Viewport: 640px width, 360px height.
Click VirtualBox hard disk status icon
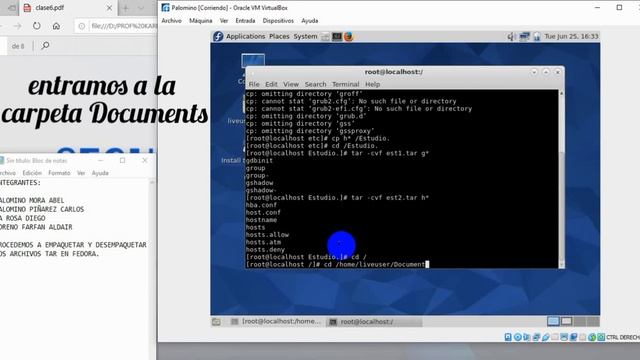pyautogui.click(x=508, y=337)
